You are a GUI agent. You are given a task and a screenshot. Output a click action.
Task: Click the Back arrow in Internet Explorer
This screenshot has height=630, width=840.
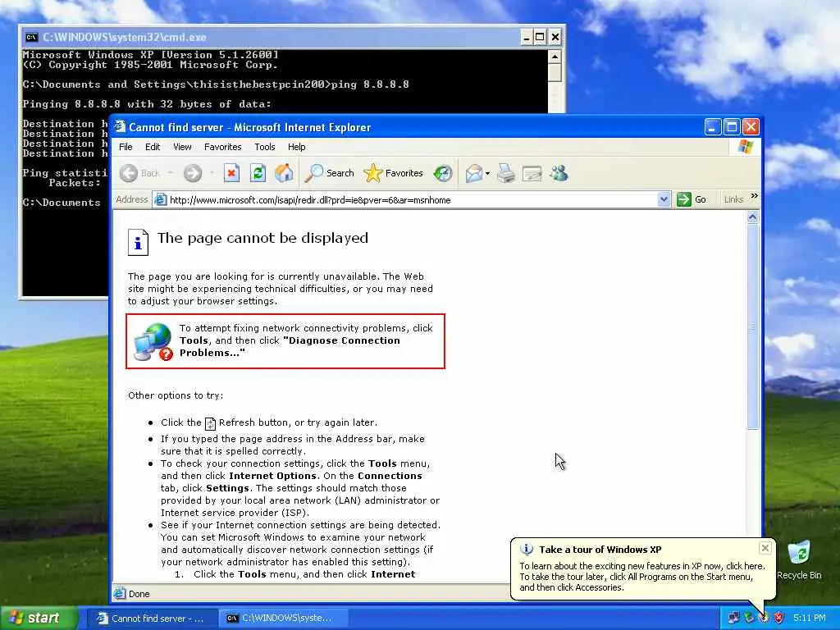click(x=129, y=173)
